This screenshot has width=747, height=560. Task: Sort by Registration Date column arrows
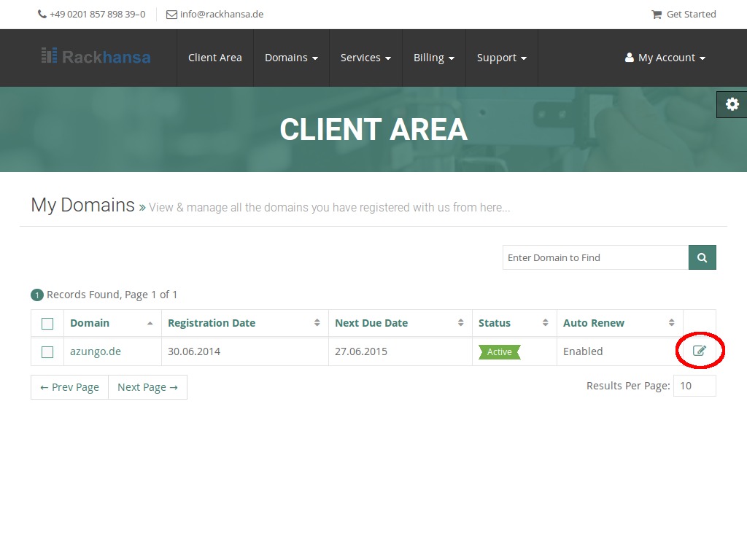click(x=317, y=323)
